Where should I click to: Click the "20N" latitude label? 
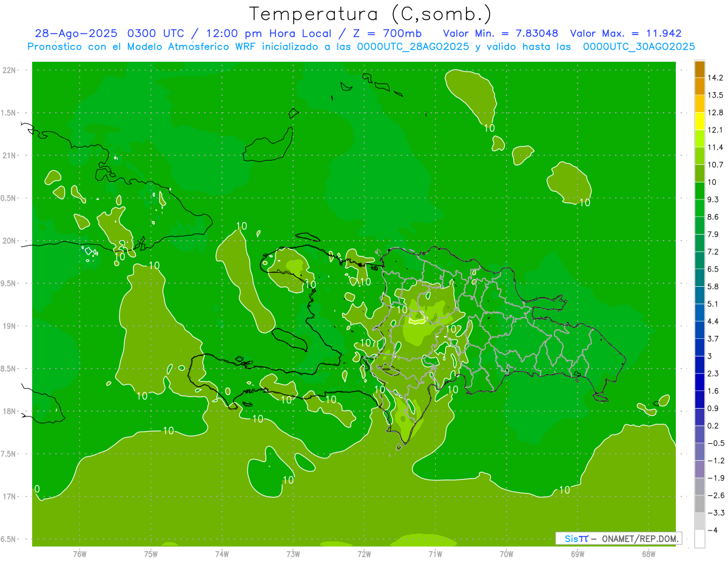(10, 241)
